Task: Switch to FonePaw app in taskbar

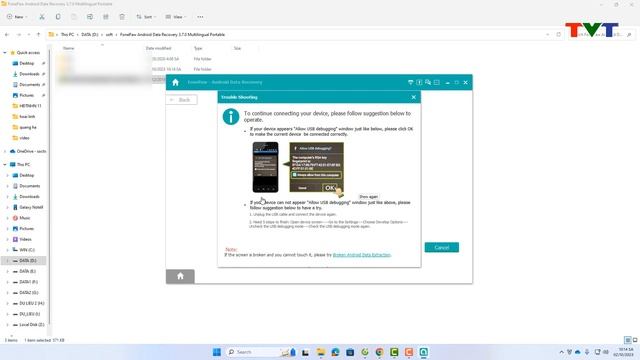Action: tap(424, 352)
